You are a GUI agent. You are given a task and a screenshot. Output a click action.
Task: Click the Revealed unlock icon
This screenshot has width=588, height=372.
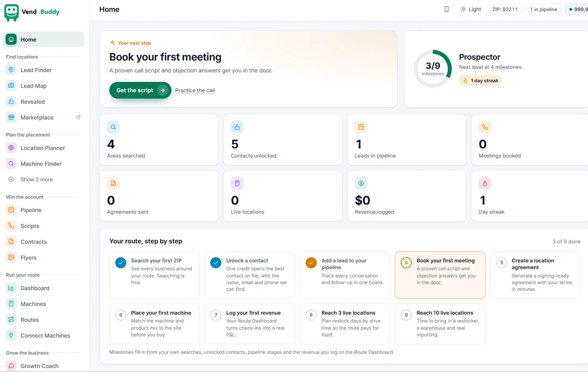pyautogui.click(x=11, y=102)
